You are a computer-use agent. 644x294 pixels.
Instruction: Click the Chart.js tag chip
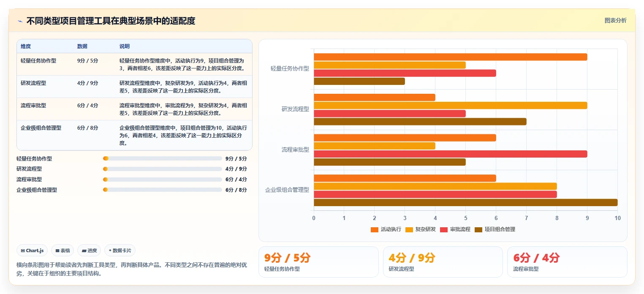[x=33, y=250]
